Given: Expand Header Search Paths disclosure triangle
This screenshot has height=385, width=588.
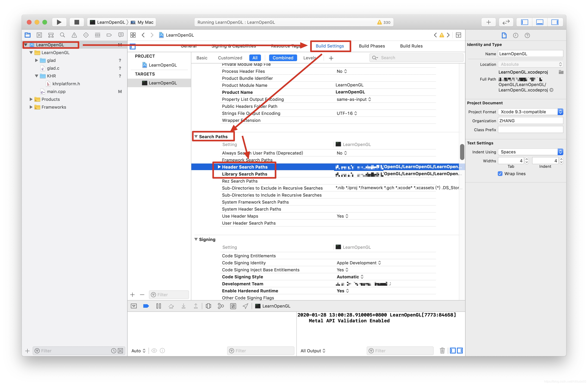Looking at the screenshot, I should tap(219, 167).
